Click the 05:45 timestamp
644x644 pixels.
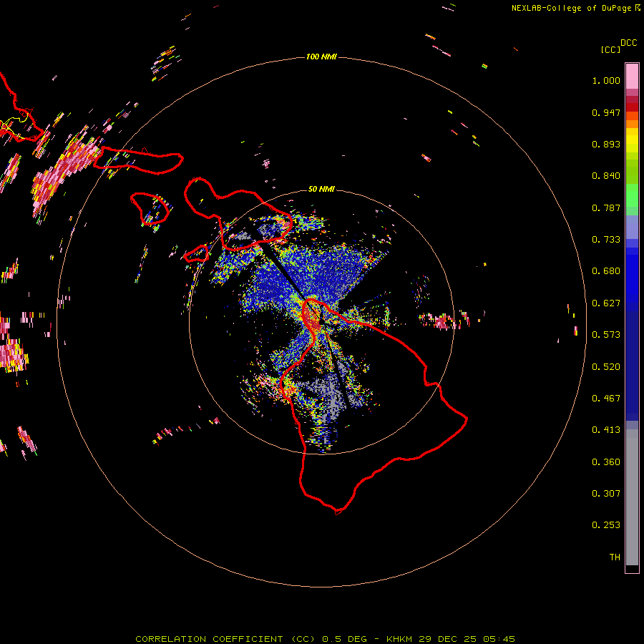point(499,639)
